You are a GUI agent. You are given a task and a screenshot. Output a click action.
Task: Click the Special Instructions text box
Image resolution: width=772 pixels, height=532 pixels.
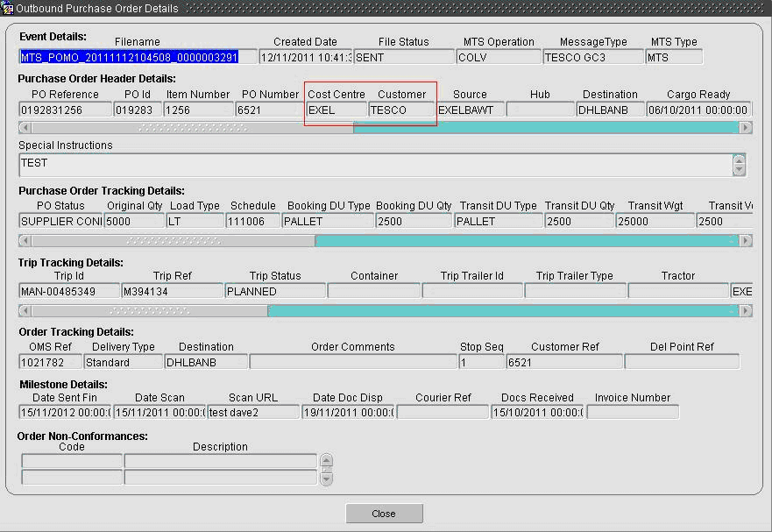coord(376,165)
